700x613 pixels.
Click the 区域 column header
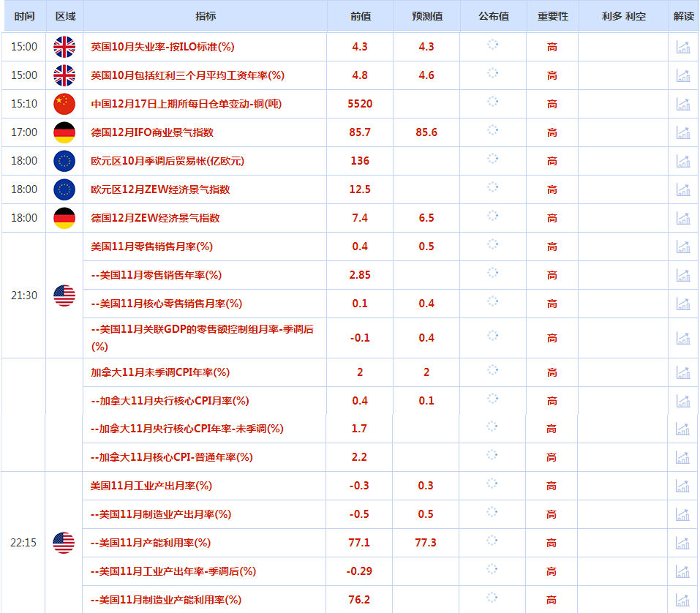pyautogui.click(x=65, y=16)
